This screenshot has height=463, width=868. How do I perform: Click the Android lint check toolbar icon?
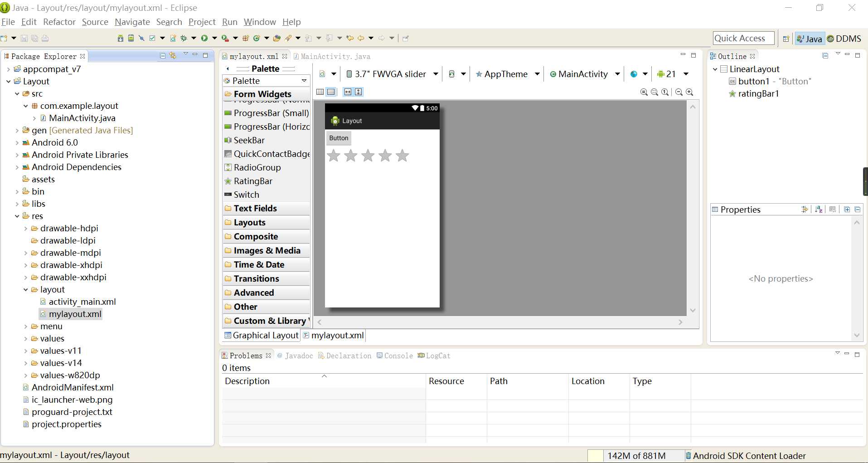(152, 38)
